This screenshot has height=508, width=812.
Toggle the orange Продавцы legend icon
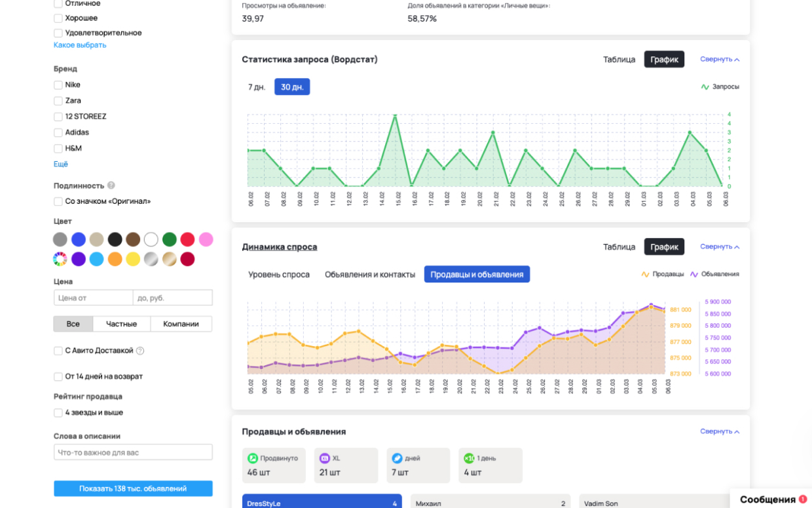tap(645, 274)
